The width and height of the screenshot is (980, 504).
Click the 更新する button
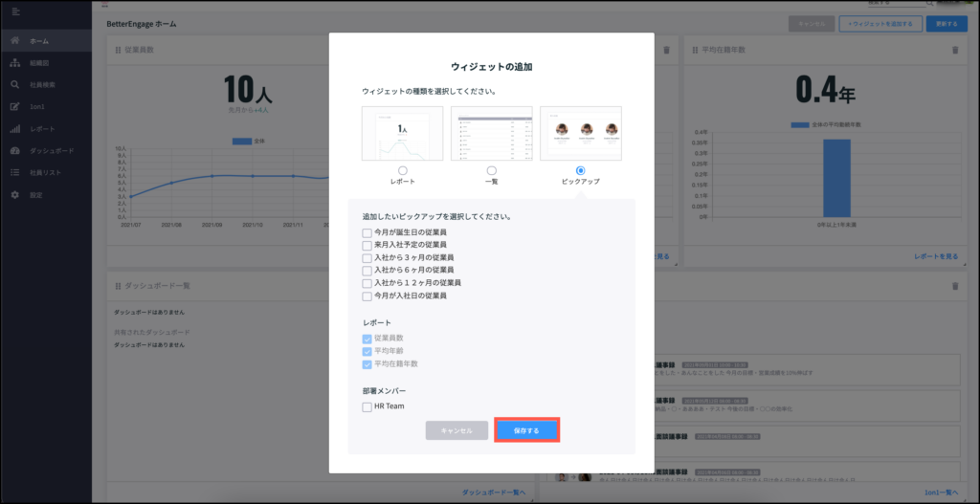947,24
